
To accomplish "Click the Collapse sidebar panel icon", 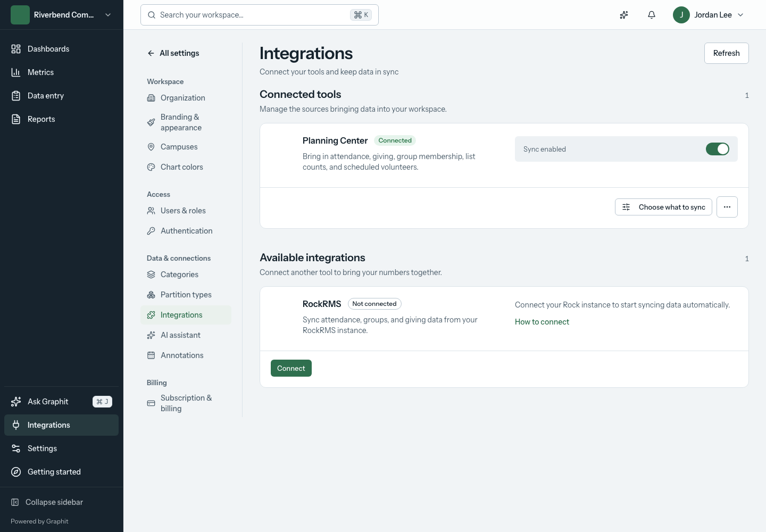I will click(15, 502).
